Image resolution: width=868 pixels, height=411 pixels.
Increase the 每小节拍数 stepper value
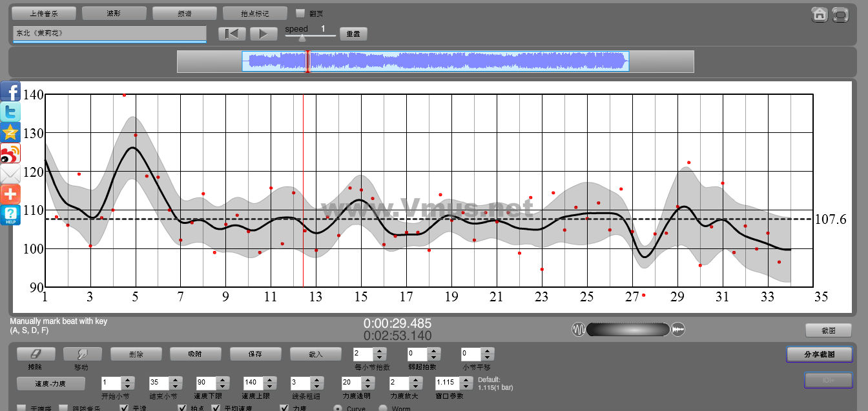pos(380,351)
